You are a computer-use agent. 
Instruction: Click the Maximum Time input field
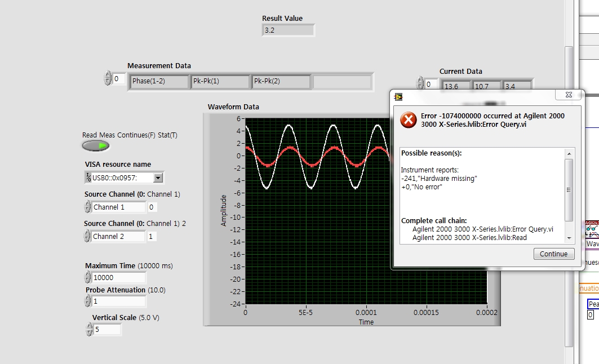[119, 277]
